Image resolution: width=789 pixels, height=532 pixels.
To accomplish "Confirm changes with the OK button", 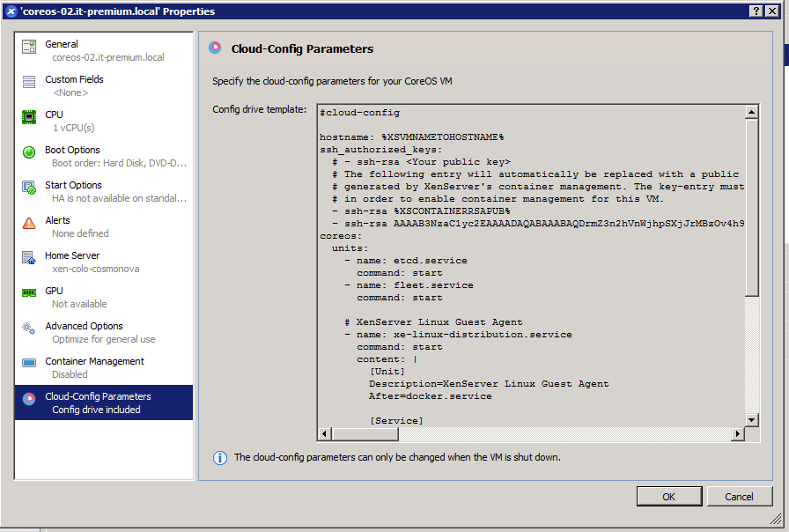I will tap(669, 496).
